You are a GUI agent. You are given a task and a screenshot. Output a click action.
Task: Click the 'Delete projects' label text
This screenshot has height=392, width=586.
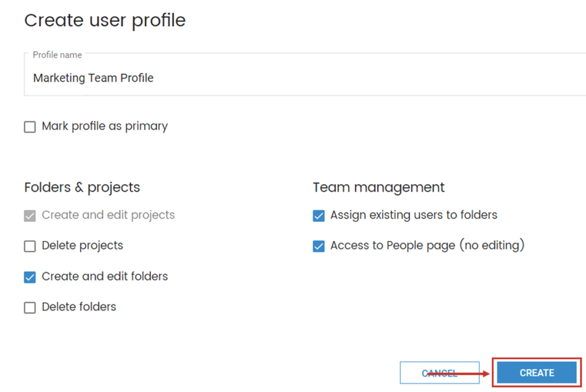tap(82, 246)
